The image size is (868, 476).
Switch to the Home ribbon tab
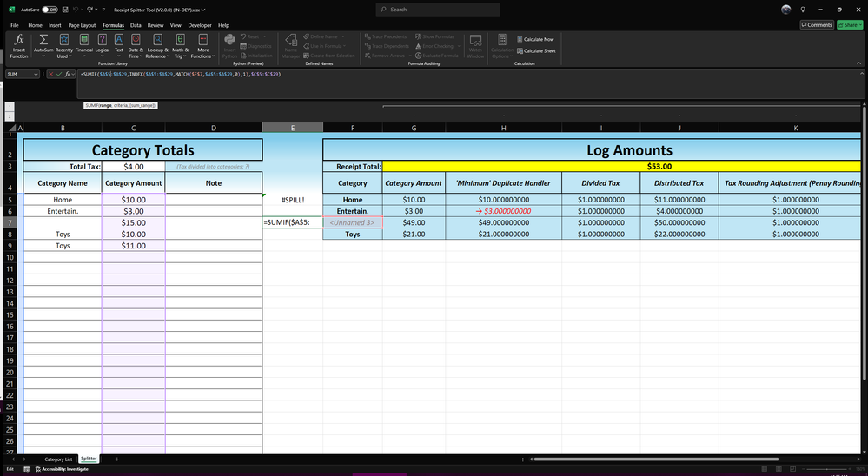click(x=35, y=25)
